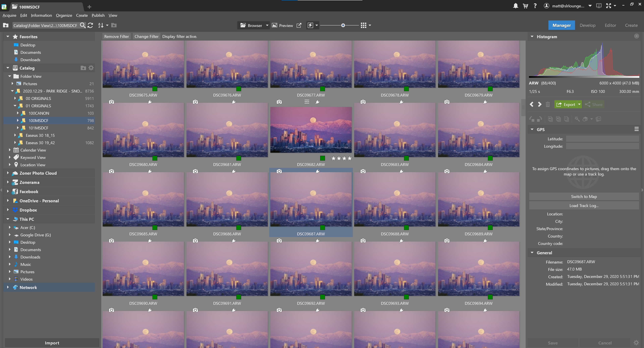Screen dimensions: 644x348
Task: Open the Browser view dropdown
Action: coord(267,25)
